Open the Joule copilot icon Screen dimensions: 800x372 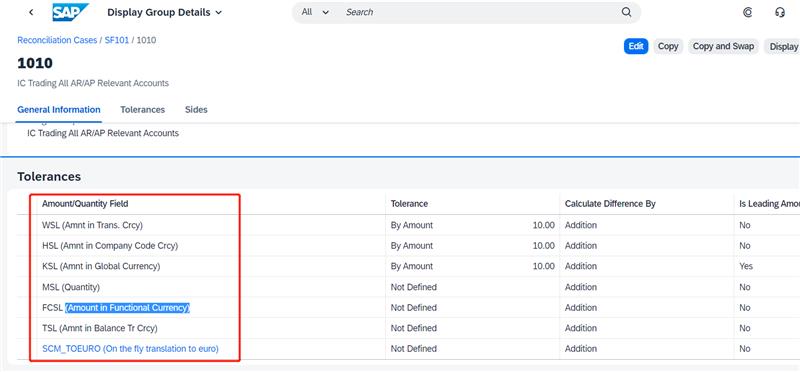747,12
